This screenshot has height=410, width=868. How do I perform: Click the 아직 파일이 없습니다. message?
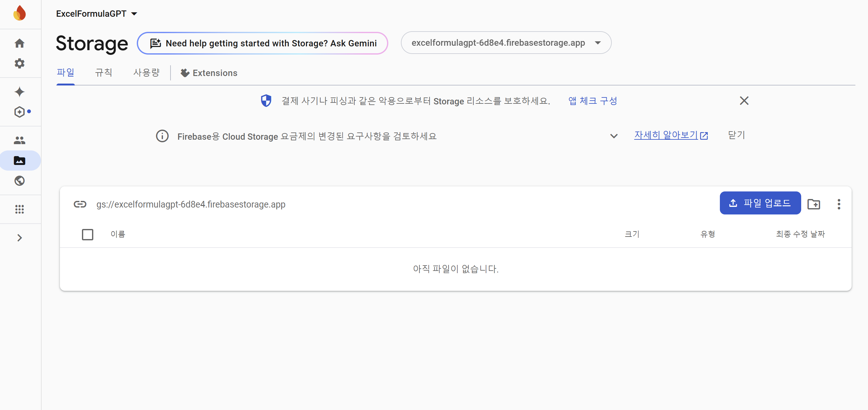[x=455, y=269]
